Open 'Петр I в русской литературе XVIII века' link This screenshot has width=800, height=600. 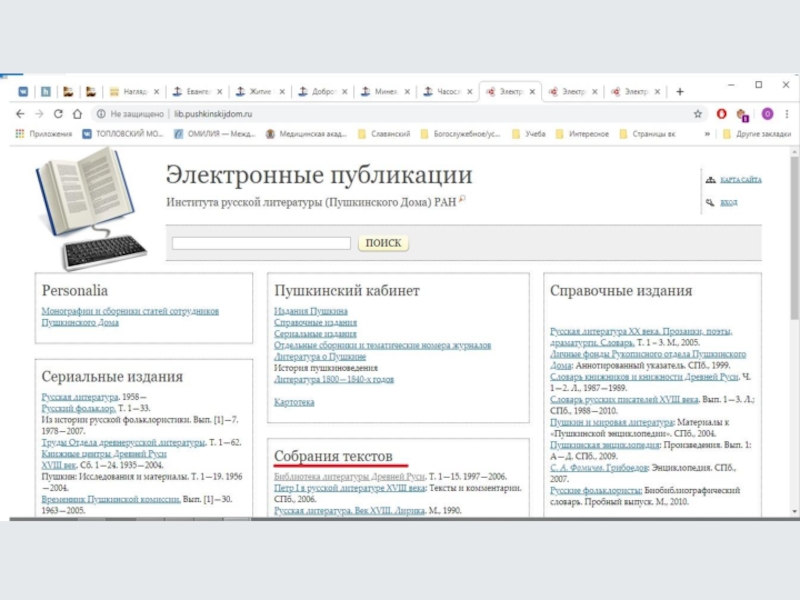(x=349, y=488)
